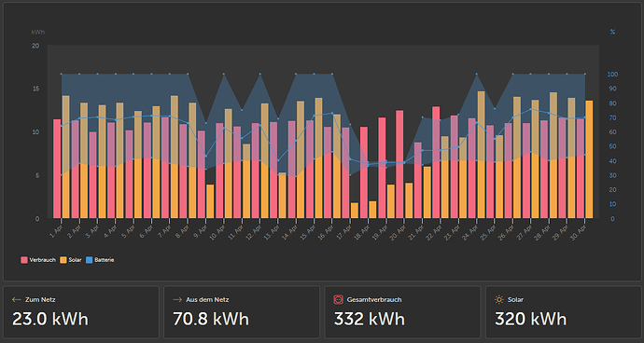This screenshot has width=644, height=343.
Task: Select the orange solar bar for 30. Apr
Action: point(589,159)
